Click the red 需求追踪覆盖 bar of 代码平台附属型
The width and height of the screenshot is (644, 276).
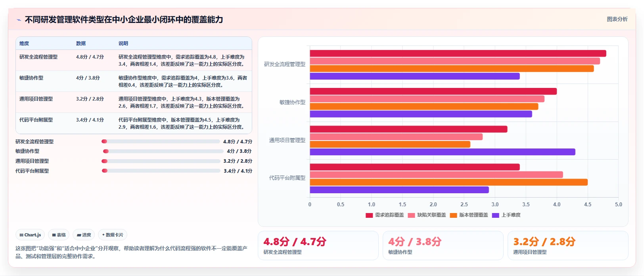[x=415, y=167]
